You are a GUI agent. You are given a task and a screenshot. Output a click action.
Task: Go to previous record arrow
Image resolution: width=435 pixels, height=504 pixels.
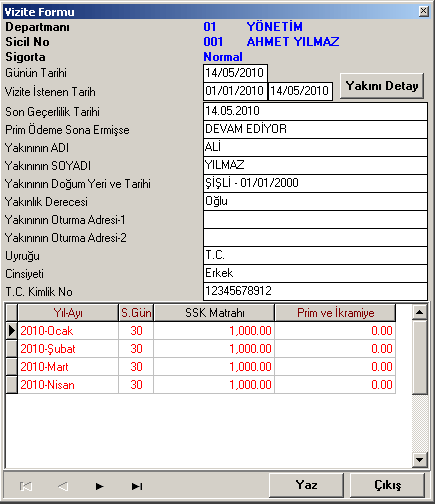click(x=63, y=486)
